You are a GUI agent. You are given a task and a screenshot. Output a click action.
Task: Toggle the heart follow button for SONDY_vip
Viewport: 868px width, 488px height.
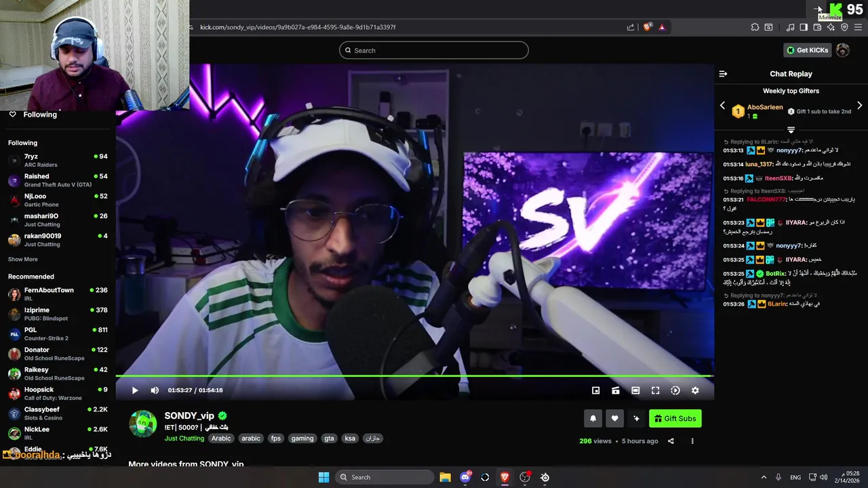[614, 418]
